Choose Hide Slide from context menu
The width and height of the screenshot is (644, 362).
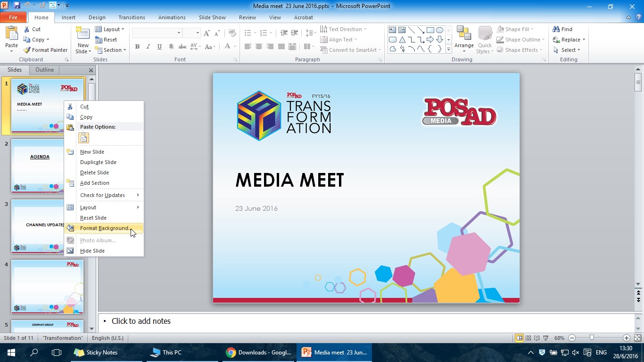[104, 251]
